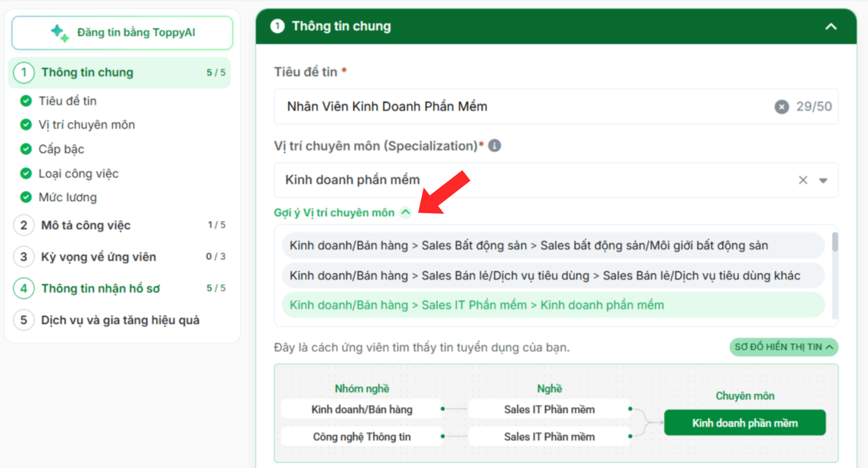The image size is (868, 468).
Task: Click 0/3 progress count of Kỳ vọng về ứng viên
Action: (216, 257)
